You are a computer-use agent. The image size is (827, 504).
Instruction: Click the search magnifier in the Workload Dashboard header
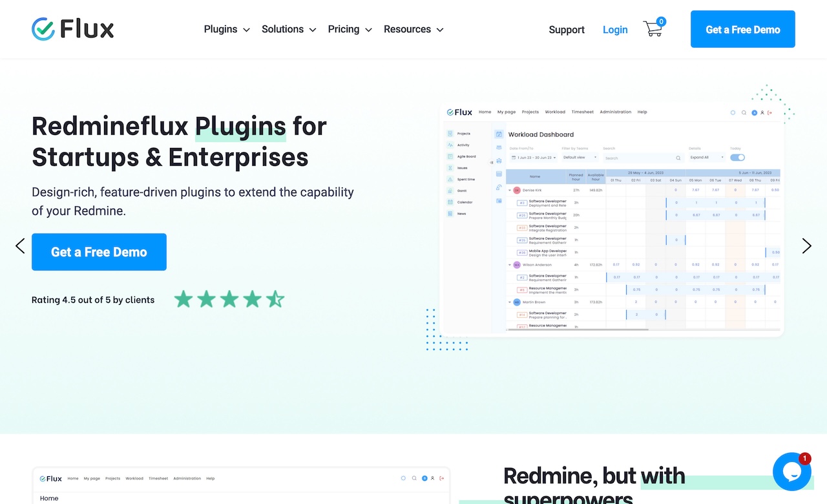click(x=744, y=112)
